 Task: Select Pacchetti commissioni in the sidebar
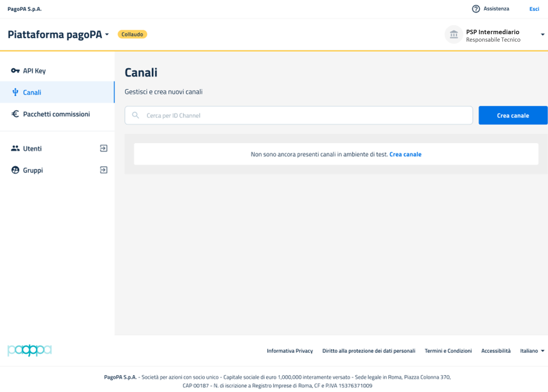[56, 114]
